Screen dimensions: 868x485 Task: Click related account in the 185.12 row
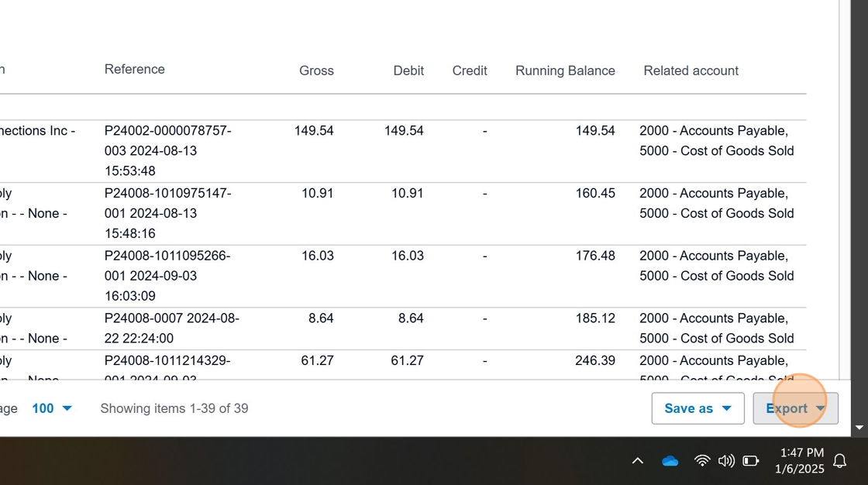coord(716,328)
